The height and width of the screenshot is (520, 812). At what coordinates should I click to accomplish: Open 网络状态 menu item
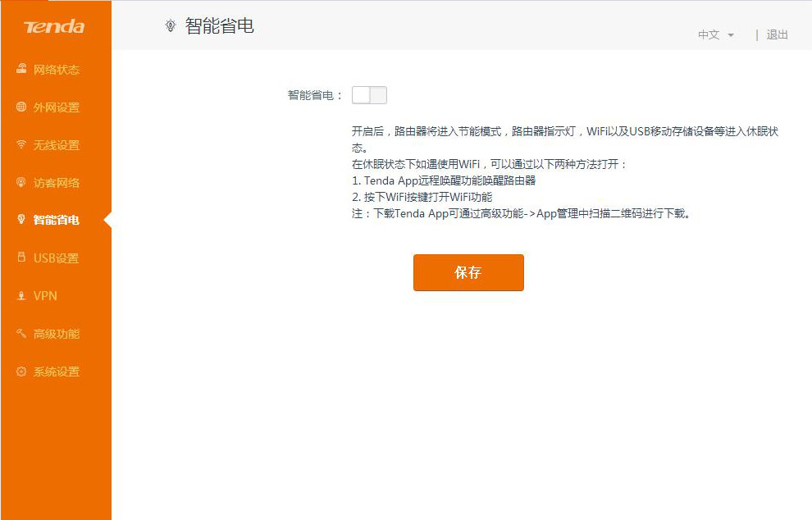pyautogui.click(x=56, y=69)
